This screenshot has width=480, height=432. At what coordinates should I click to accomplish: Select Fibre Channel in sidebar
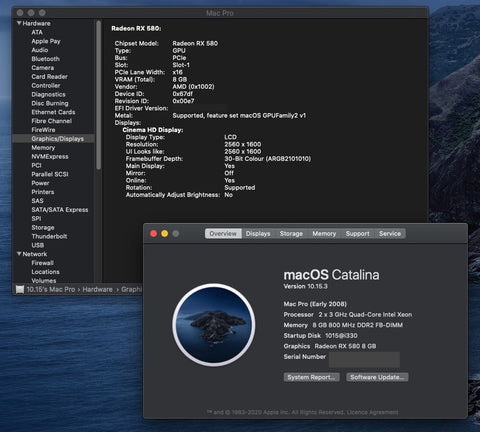[x=52, y=121]
